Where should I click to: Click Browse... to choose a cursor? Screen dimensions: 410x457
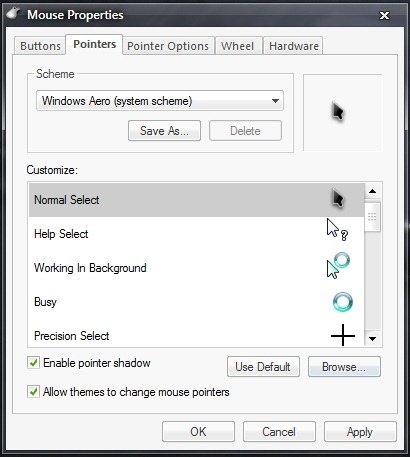(x=344, y=367)
